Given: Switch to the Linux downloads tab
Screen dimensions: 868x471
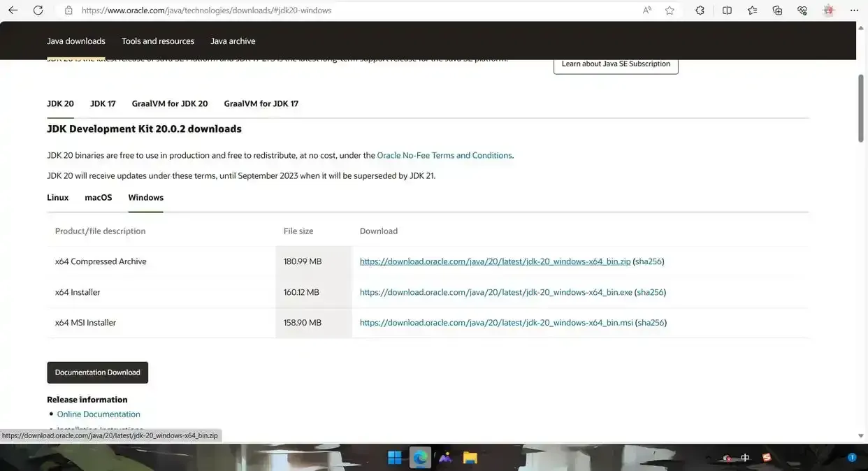Looking at the screenshot, I should click(x=57, y=198).
